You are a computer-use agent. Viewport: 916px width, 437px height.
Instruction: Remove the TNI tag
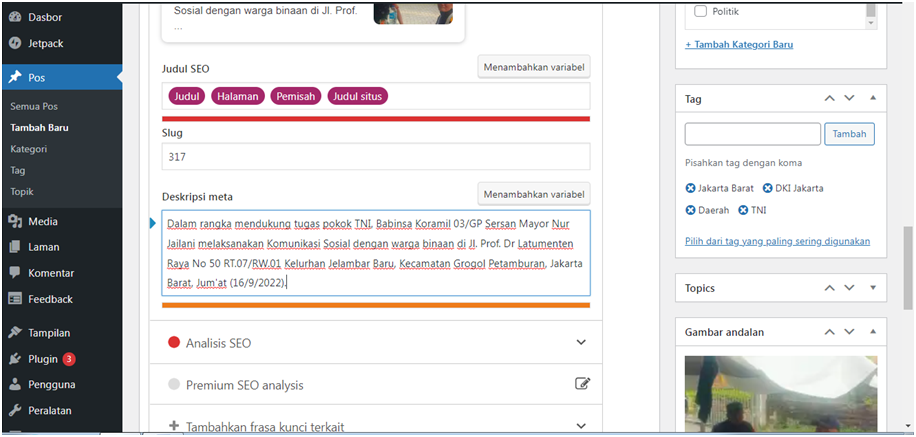coord(743,210)
